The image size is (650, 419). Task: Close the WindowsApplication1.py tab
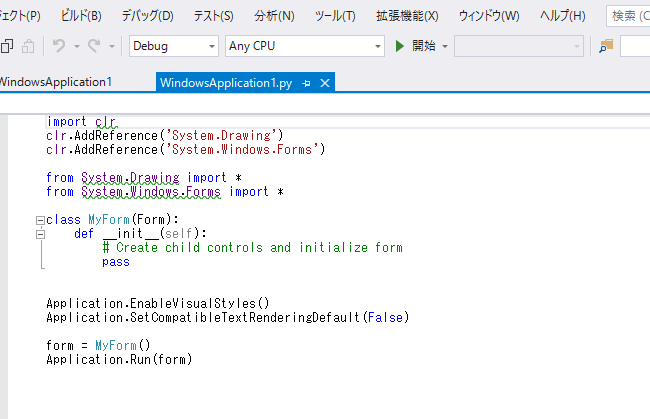pyautogui.click(x=325, y=82)
